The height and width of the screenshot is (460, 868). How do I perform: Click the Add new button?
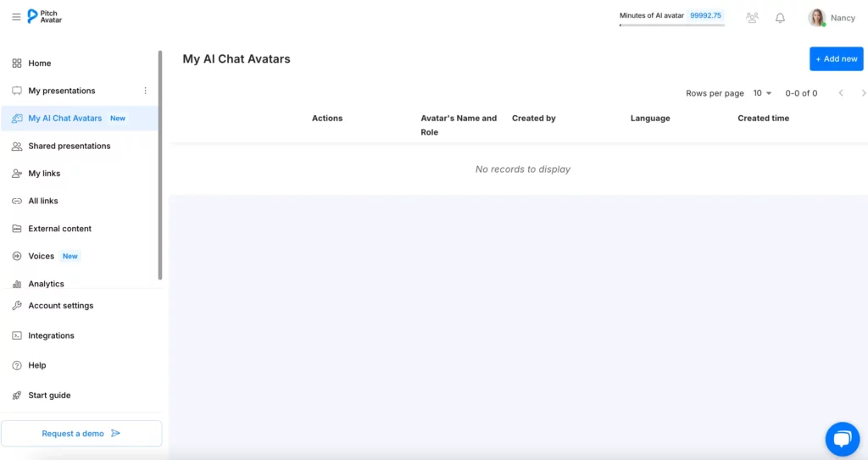836,59
